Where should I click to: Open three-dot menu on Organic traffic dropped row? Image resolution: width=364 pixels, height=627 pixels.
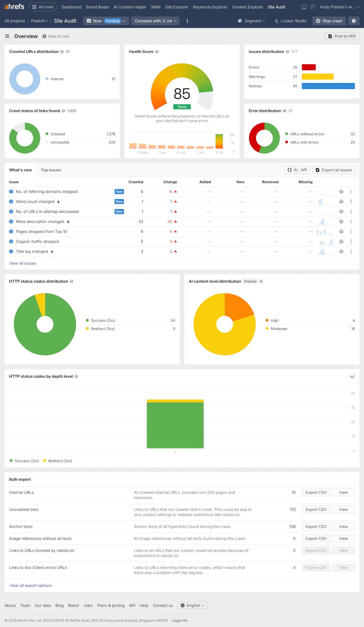tap(351, 242)
